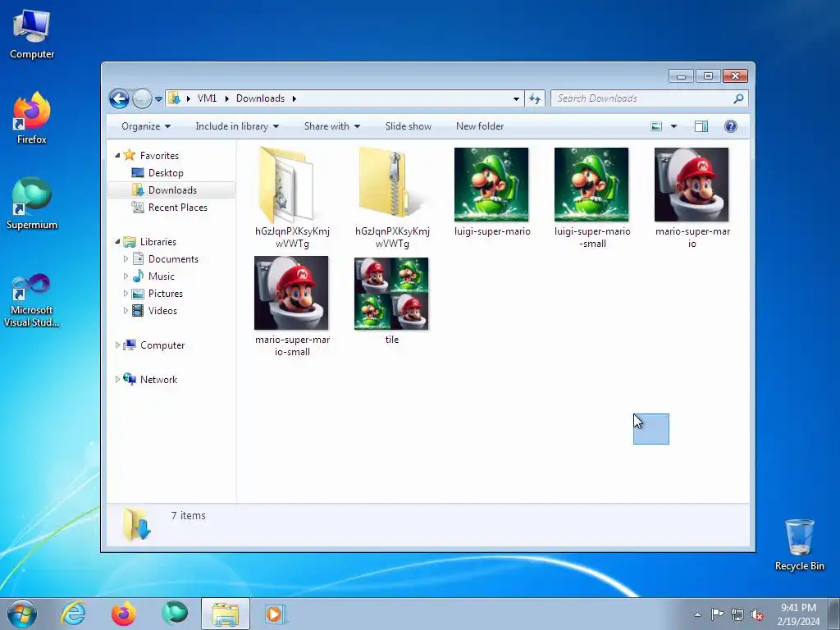
Task: Click the folder icon in address bar
Action: pyautogui.click(x=174, y=98)
